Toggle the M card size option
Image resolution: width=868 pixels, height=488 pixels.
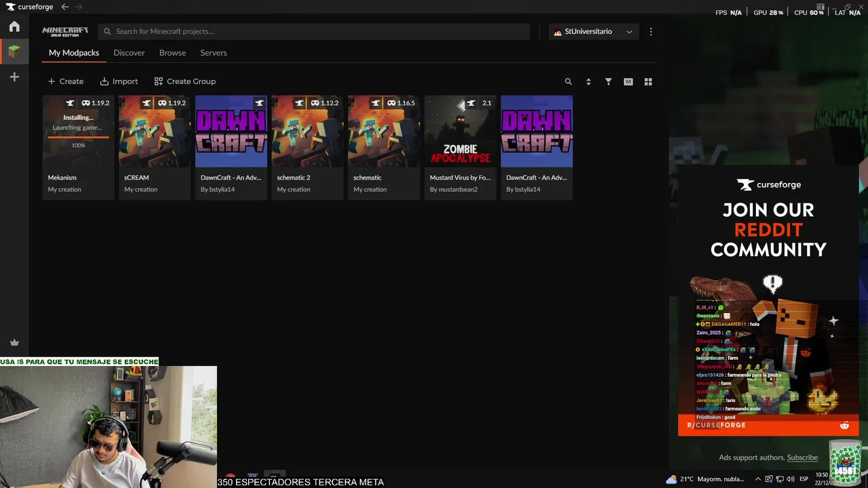pos(628,81)
